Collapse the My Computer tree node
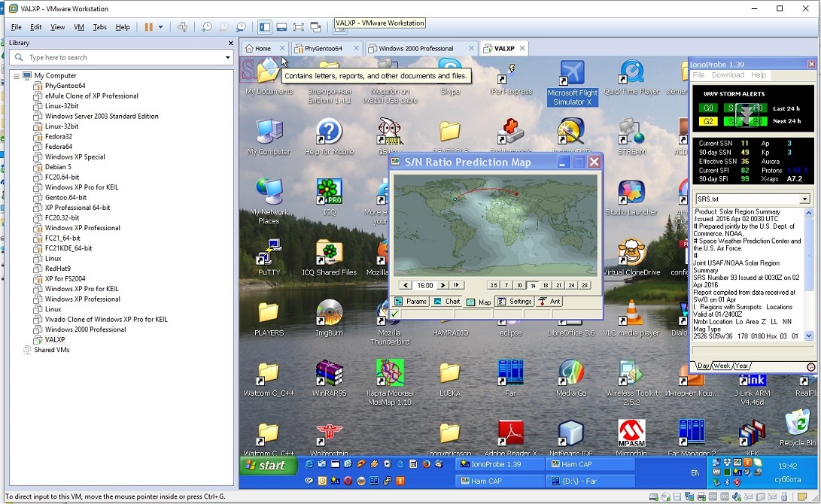Image resolution: width=821 pixels, height=504 pixels. click(x=17, y=76)
